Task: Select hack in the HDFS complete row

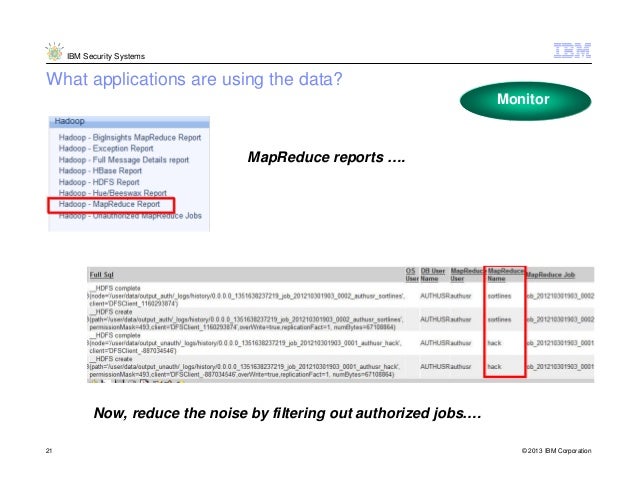Action: click(x=494, y=343)
